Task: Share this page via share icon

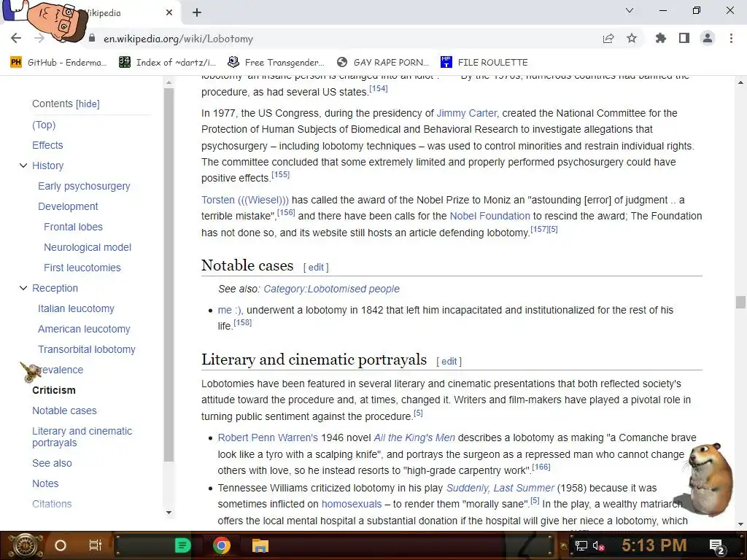Action: pyautogui.click(x=608, y=39)
